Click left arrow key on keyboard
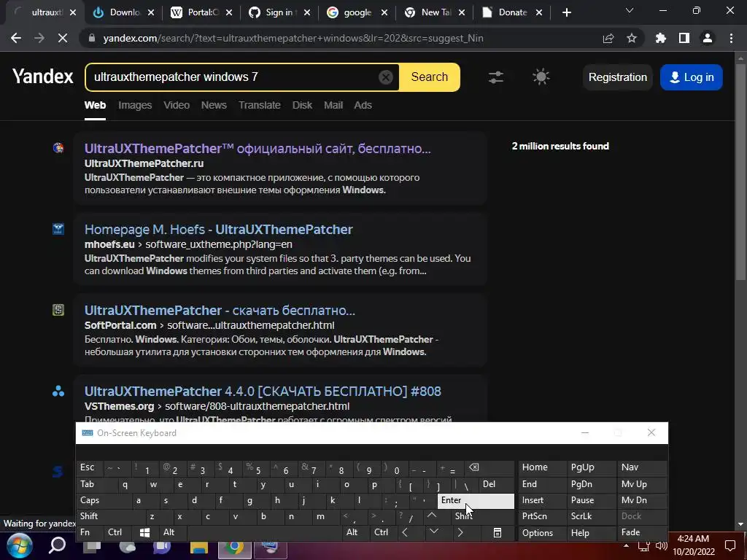The height and width of the screenshot is (560, 747). tap(406, 532)
